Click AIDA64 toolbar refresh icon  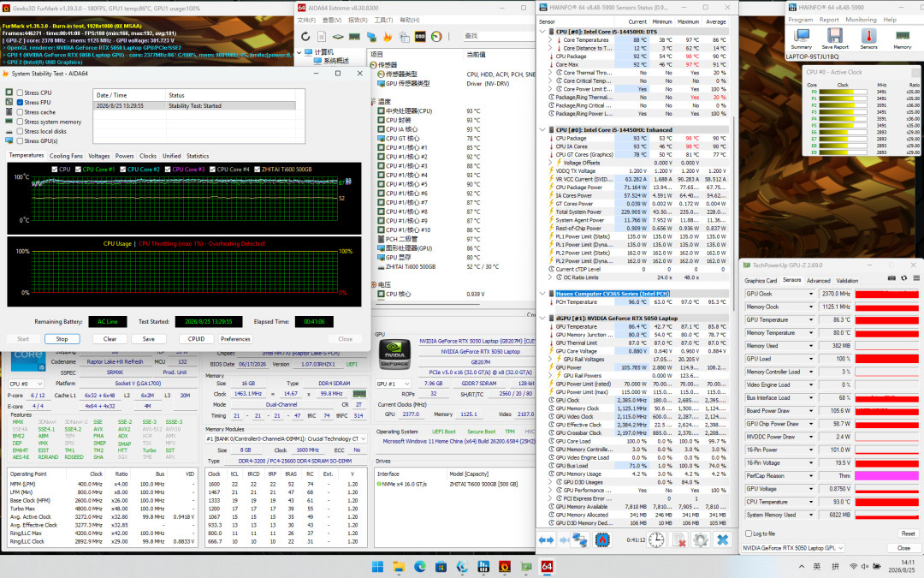[x=305, y=37]
